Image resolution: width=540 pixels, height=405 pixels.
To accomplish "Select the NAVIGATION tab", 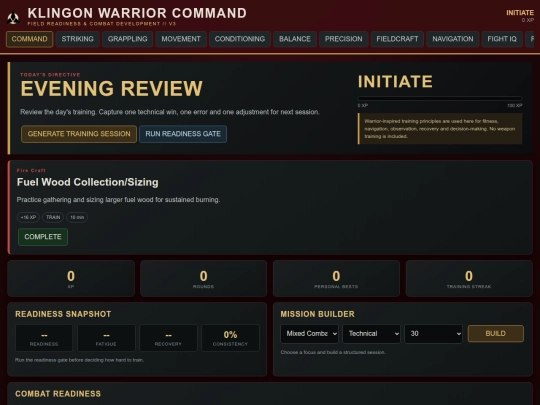I will click(x=453, y=39).
